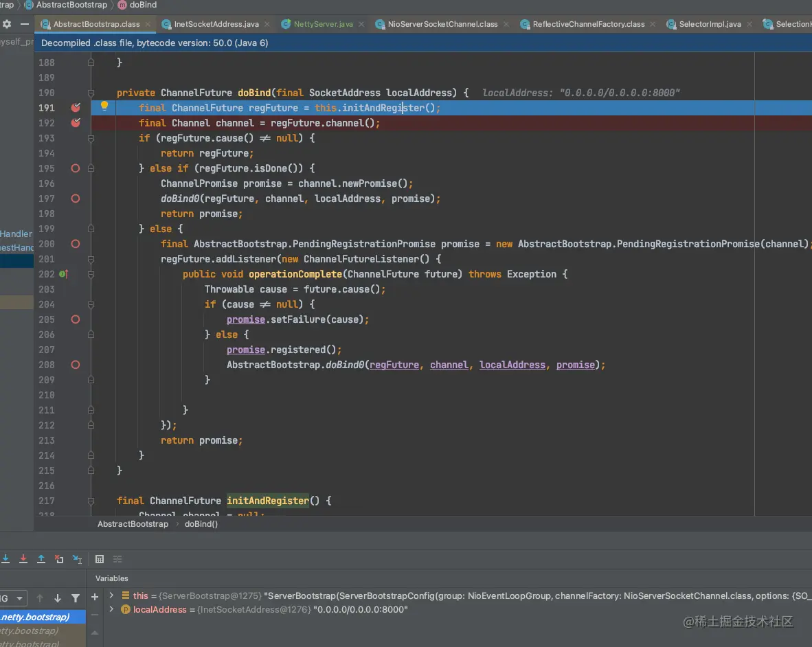Click the hide panel minus icon

point(24,24)
